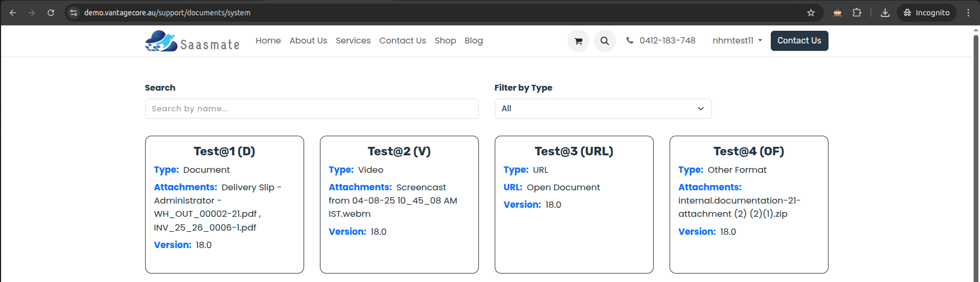
Task: Reload the page
Action: pyautogui.click(x=51, y=13)
